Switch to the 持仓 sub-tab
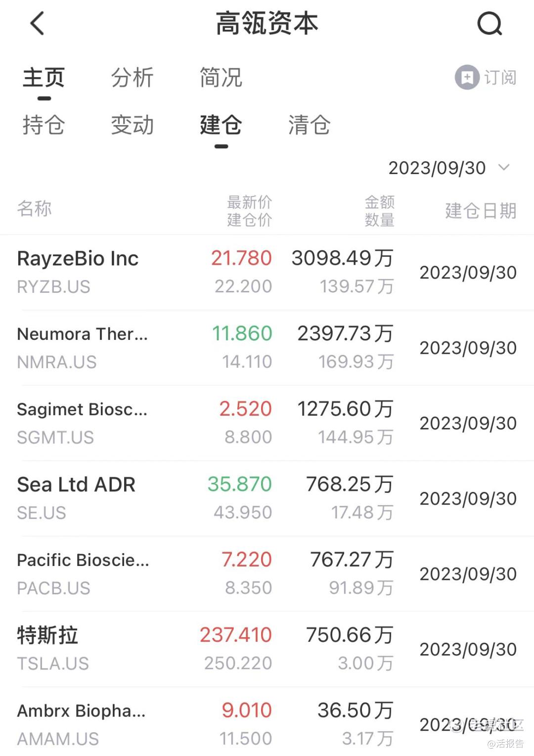Viewport: 534px width, 756px height. 44,125
